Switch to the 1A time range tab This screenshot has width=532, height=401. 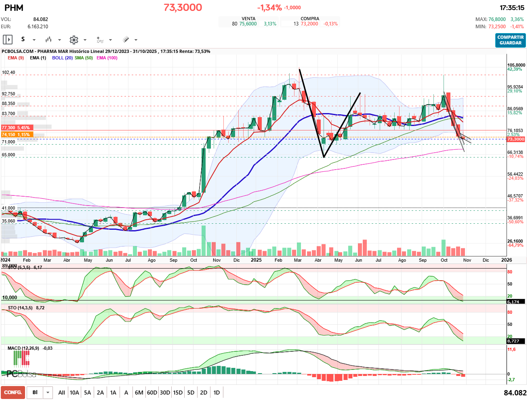click(x=113, y=393)
